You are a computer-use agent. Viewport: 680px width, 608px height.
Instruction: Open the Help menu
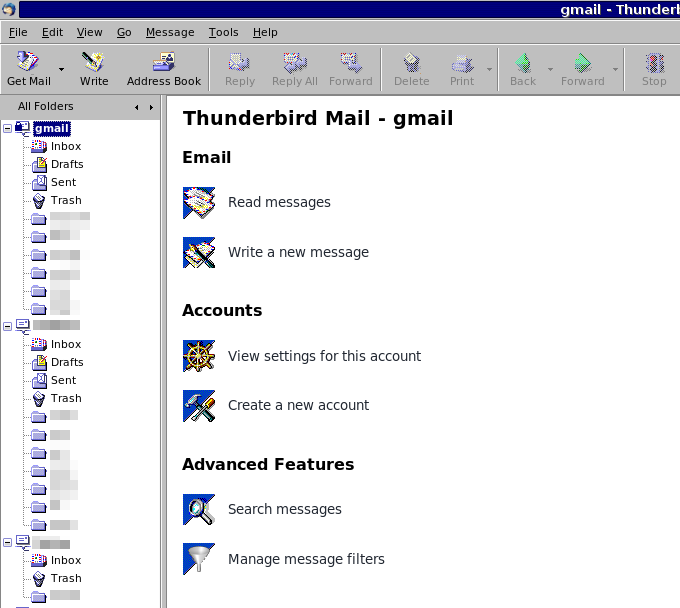pyautogui.click(x=265, y=32)
